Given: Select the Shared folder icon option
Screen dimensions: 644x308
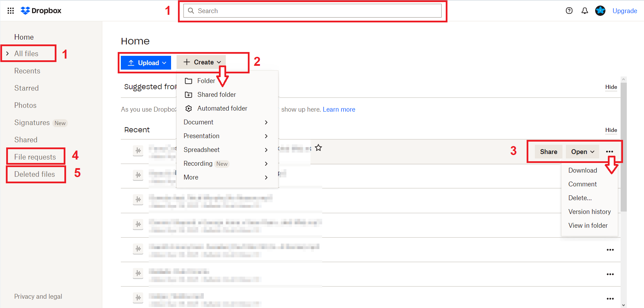Looking at the screenshot, I should click(189, 95).
